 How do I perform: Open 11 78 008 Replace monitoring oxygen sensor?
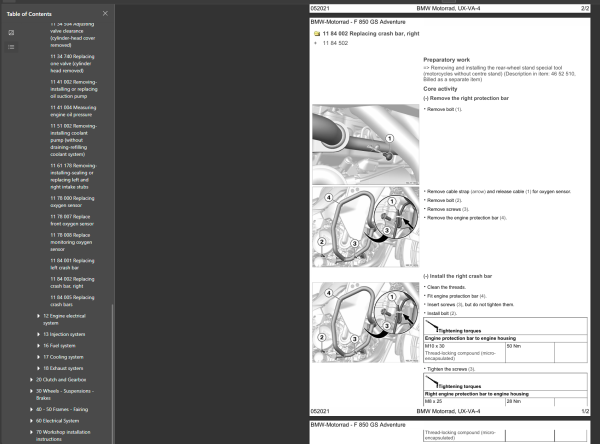[71, 242]
